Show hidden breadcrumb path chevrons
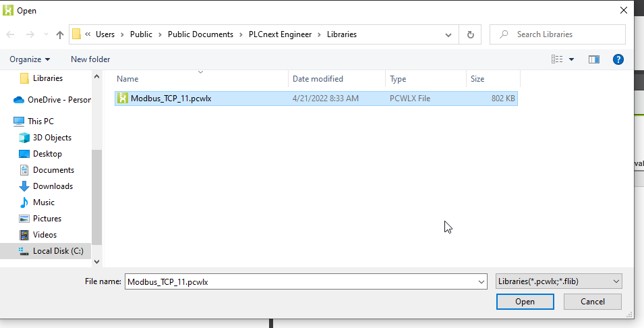 [88, 34]
